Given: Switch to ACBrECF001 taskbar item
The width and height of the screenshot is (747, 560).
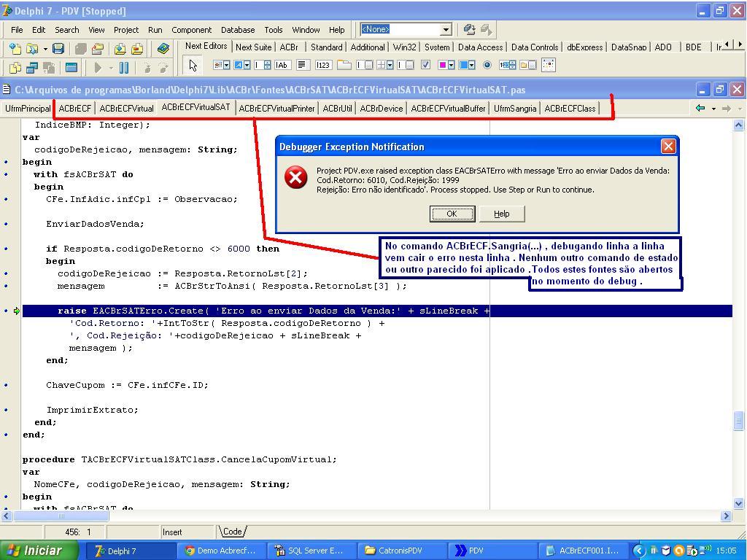Looking at the screenshot, I should point(583,551).
